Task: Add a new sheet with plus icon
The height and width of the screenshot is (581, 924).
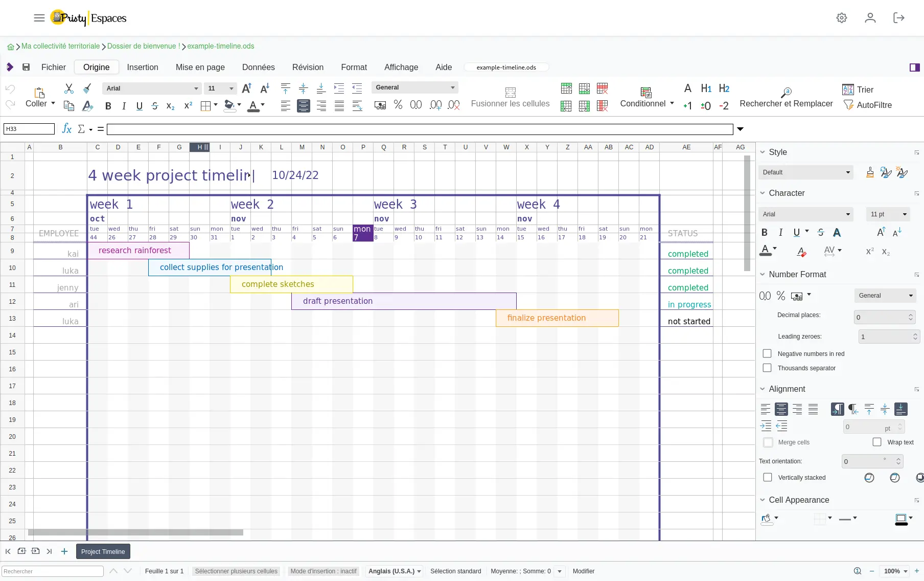Action: tap(64, 551)
